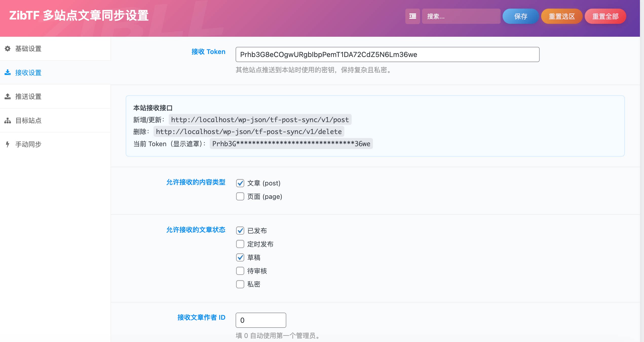Uncheck the 文章 (post) content type

(240, 183)
